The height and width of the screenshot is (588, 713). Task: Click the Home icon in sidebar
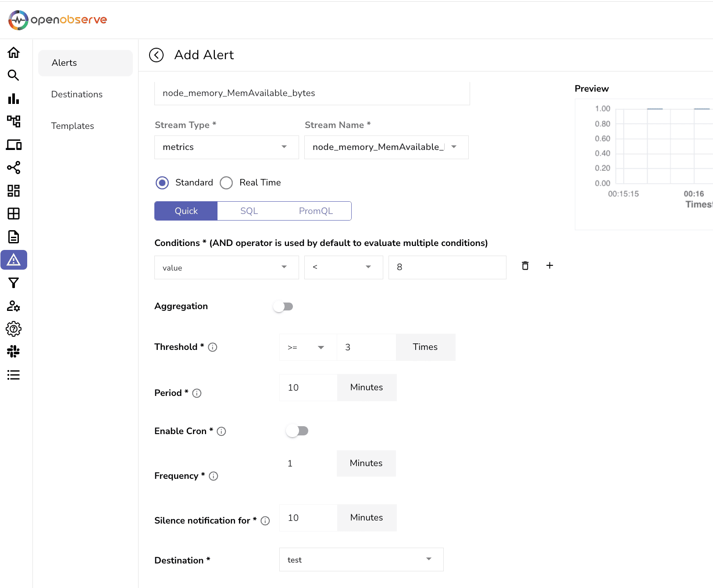click(x=14, y=53)
